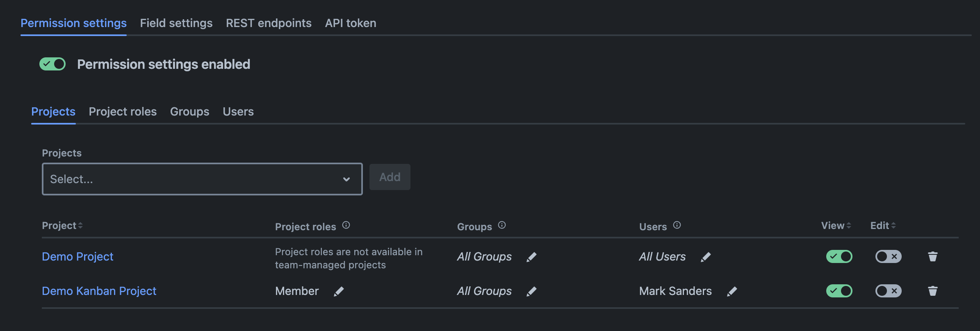
Task: Edit Groups pencil in Demo Kanban Project row
Action: point(531,291)
